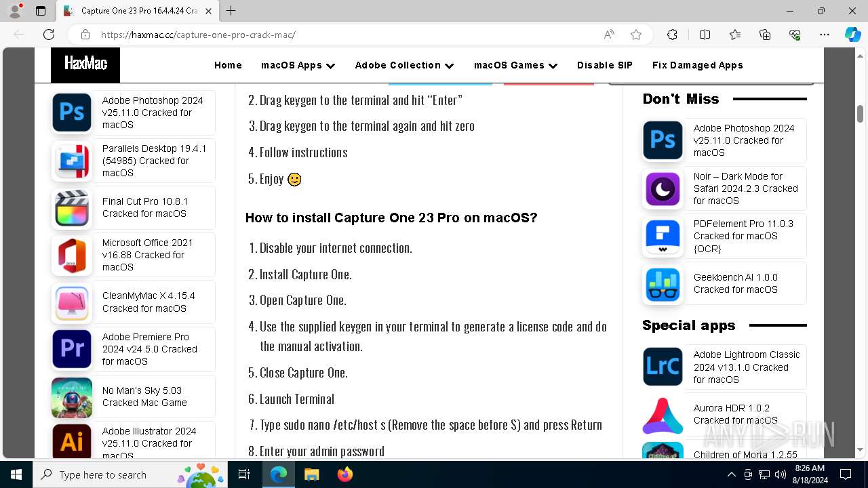Open CleanMyMac X 4.15.4 link
Image resolution: width=868 pixels, height=488 pixels.
tap(149, 302)
